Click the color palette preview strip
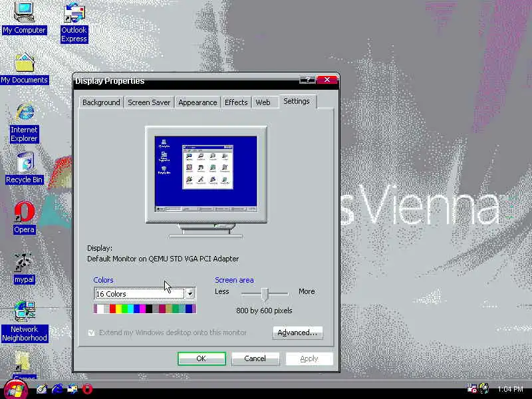Screen dimensions: 532x399 tap(145, 309)
